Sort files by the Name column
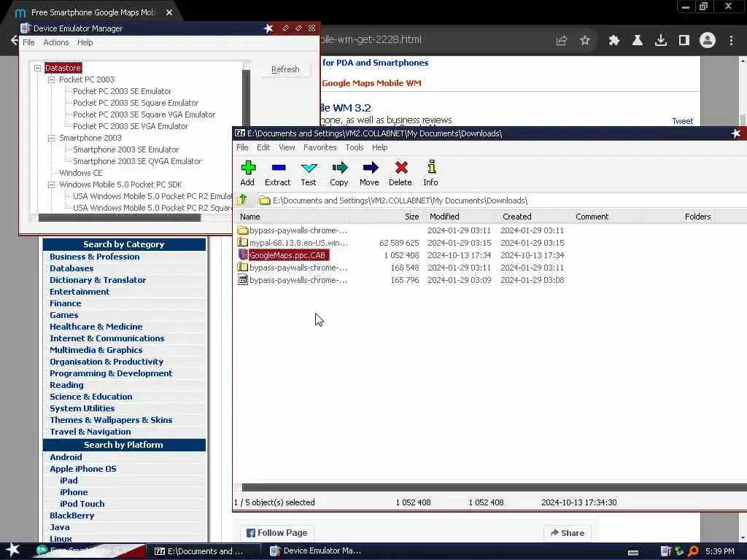The height and width of the screenshot is (560, 747). click(293, 217)
